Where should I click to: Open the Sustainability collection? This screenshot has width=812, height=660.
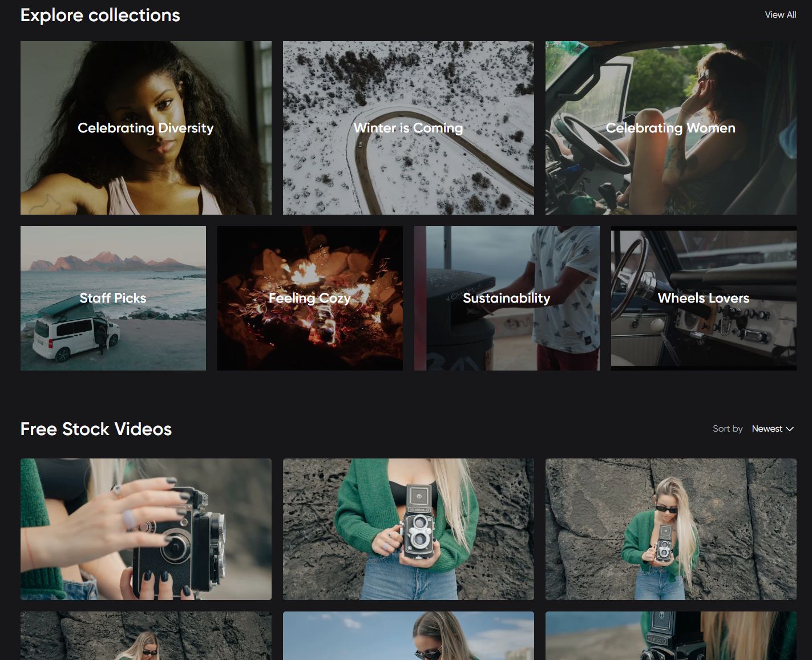pyautogui.click(x=507, y=298)
